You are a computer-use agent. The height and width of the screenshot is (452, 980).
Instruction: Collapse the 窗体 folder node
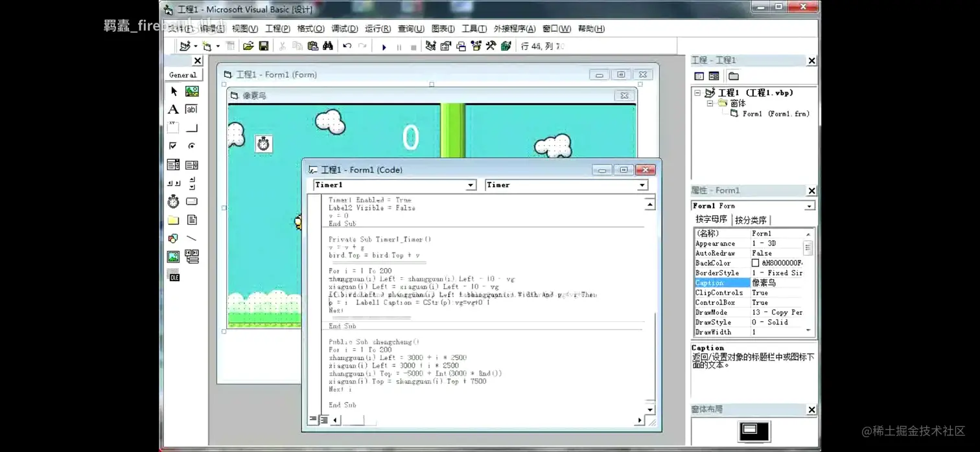point(710,103)
